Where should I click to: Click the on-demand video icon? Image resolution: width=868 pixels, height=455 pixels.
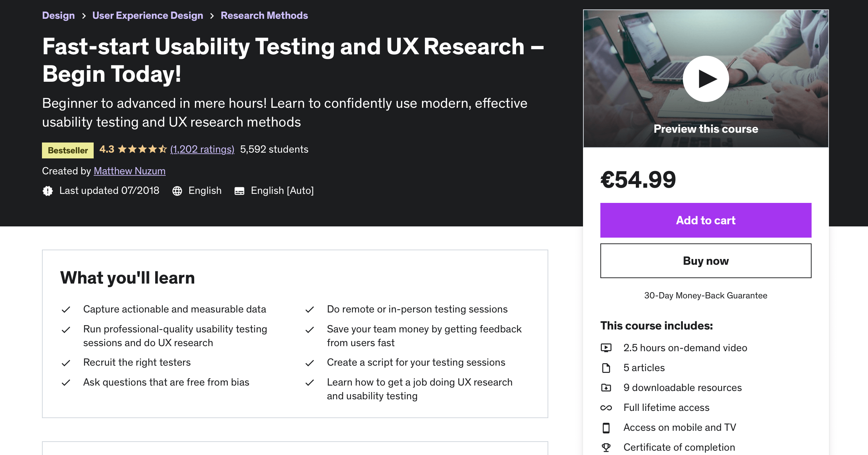[606, 348]
